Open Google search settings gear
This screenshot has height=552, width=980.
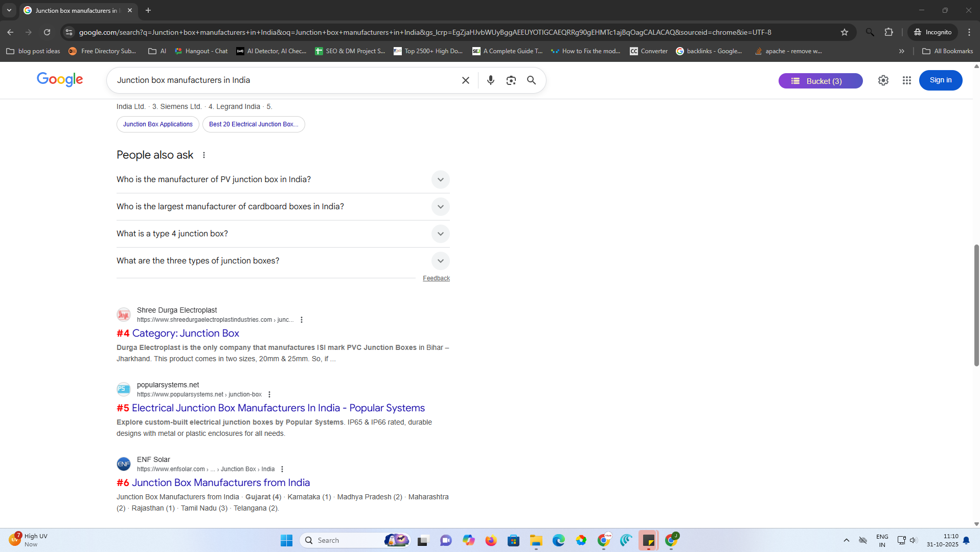click(x=883, y=80)
